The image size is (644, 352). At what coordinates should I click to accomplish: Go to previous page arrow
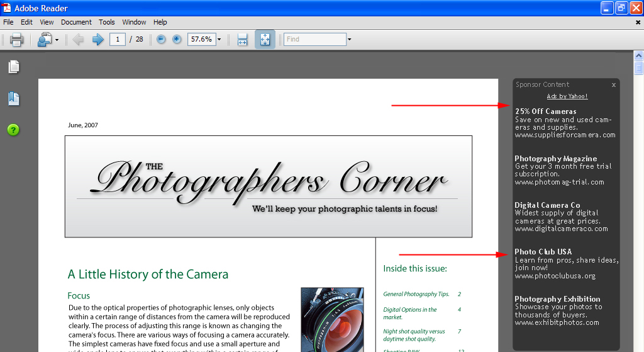pyautogui.click(x=78, y=40)
